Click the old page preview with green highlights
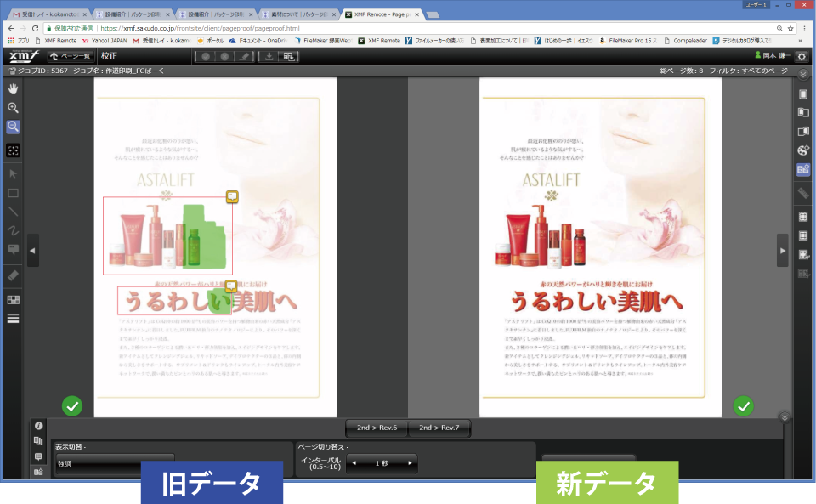This screenshot has width=816, height=504. click(215, 247)
